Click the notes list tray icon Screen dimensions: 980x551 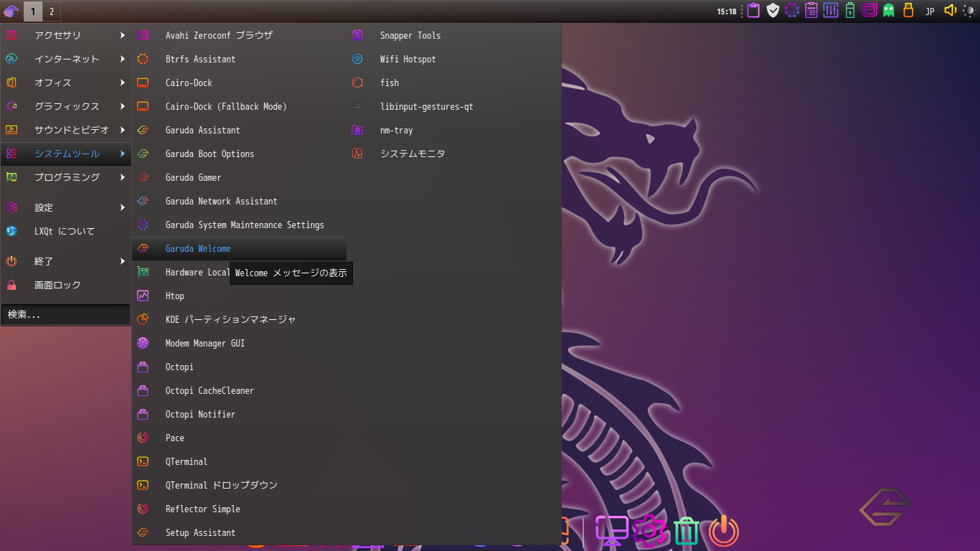pyautogui.click(x=811, y=11)
